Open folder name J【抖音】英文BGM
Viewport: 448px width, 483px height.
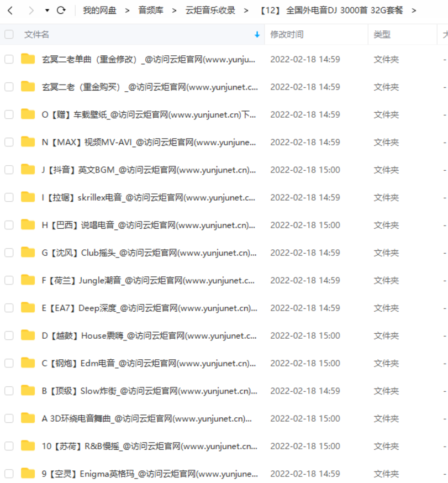pyautogui.click(x=149, y=170)
